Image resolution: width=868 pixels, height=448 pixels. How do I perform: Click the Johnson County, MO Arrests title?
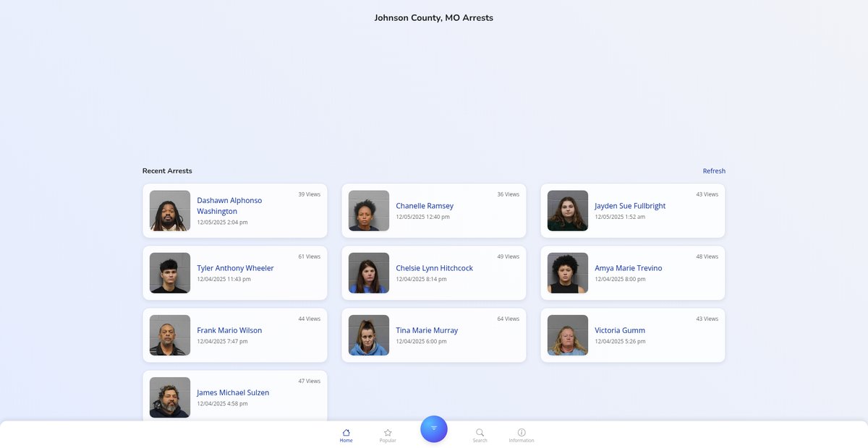click(x=434, y=18)
